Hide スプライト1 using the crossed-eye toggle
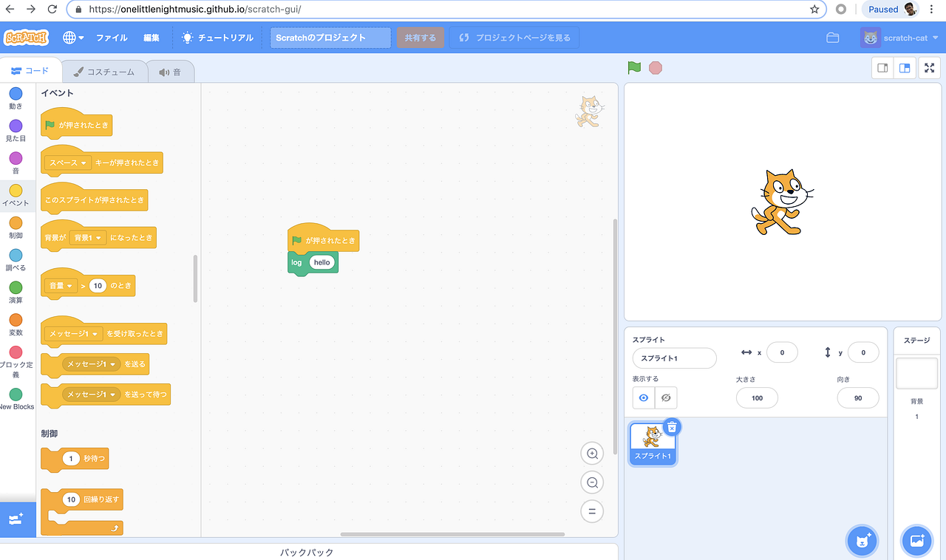Image resolution: width=946 pixels, height=560 pixels. (664, 397)
